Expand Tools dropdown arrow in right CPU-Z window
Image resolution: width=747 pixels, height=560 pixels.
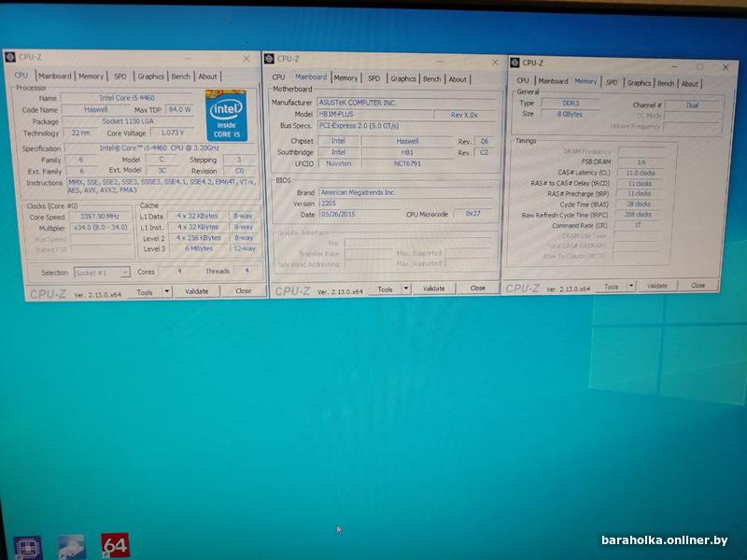tap(631, 287)
